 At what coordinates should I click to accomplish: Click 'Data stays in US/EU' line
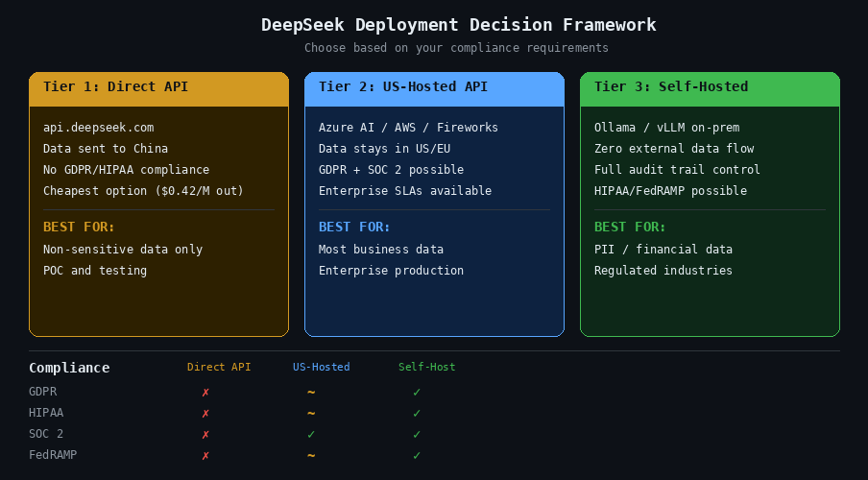click(x=384, y=149)
